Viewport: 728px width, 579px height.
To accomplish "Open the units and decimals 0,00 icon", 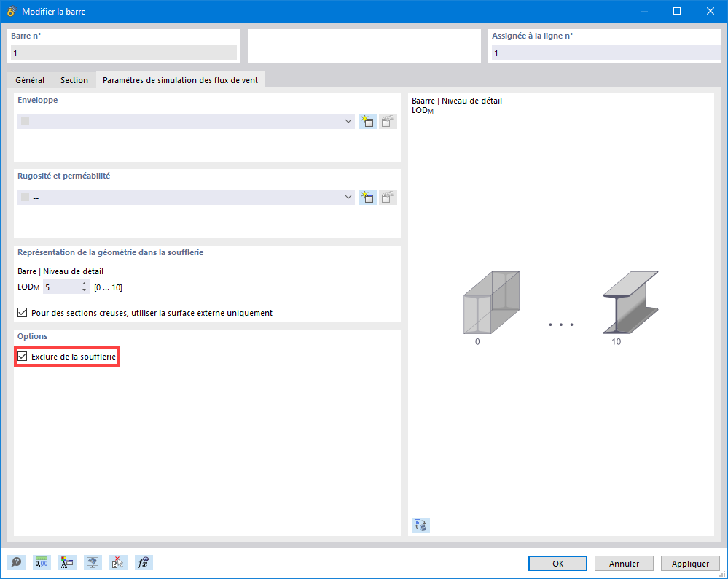I will pyautogui.click(x=42, y=563).
